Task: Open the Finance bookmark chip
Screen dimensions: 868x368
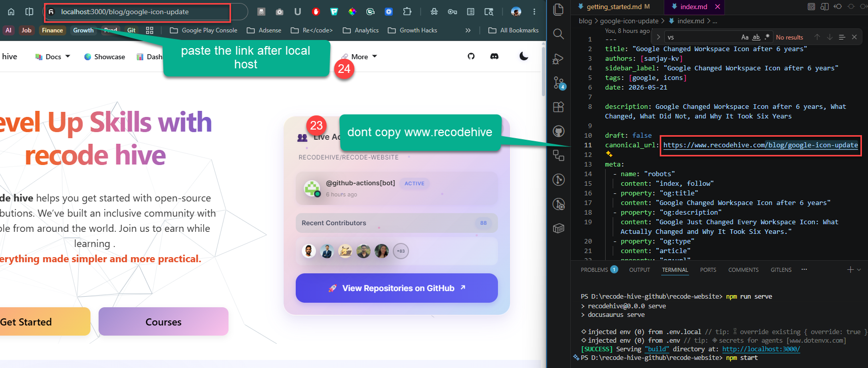Action: pos(53,30)
